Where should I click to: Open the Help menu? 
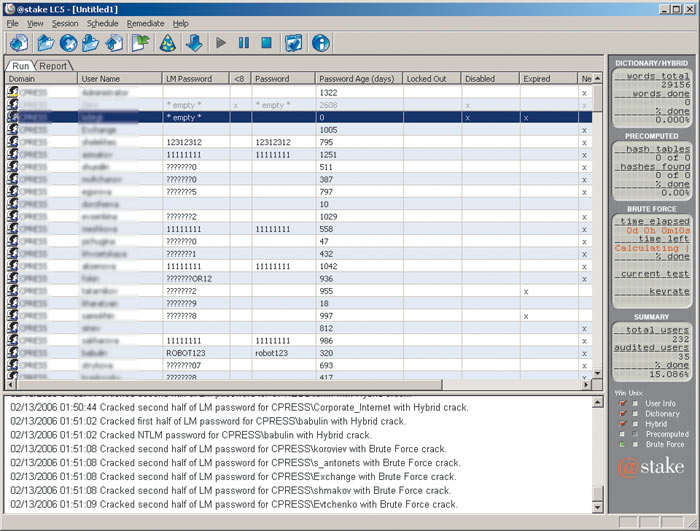tap(180, 24)
